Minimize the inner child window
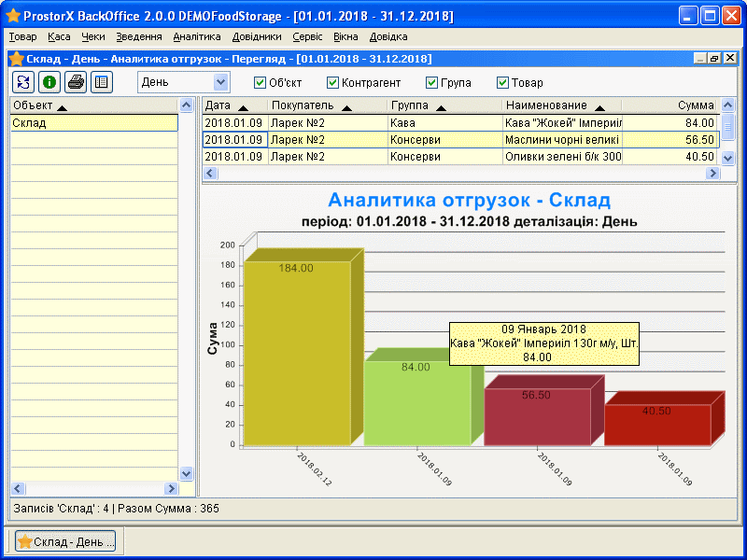 700,58
